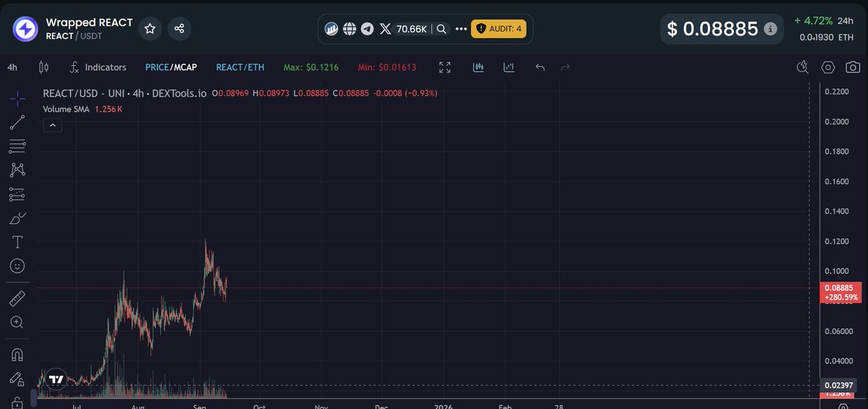Select the Fibonacci retracement tool
Image resolution: width=868 pixels, height=409 pixels.
click(17, 146)
